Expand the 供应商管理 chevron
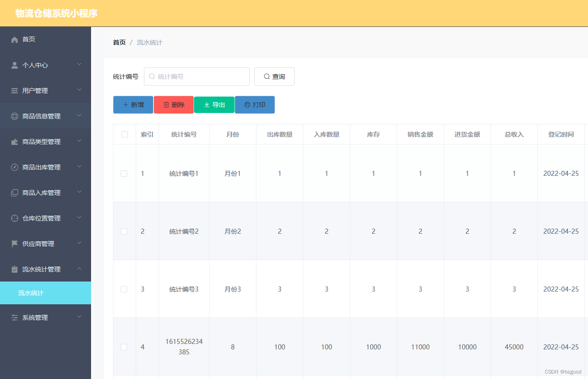Viewport: 588px width, 379px height. point(79,243)
